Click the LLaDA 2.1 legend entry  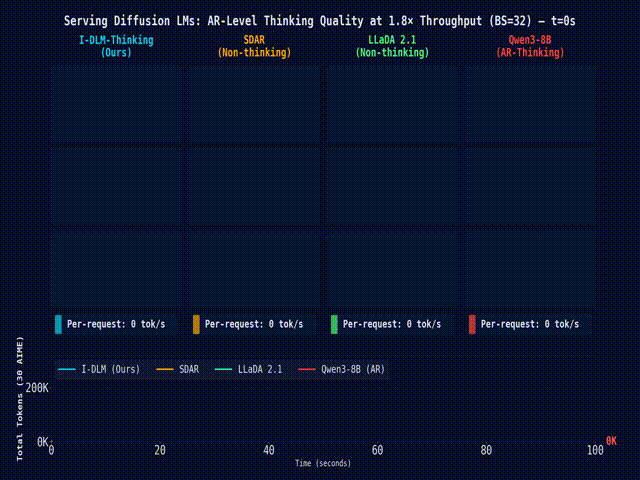pyautogui.click(x=249, y=369)
